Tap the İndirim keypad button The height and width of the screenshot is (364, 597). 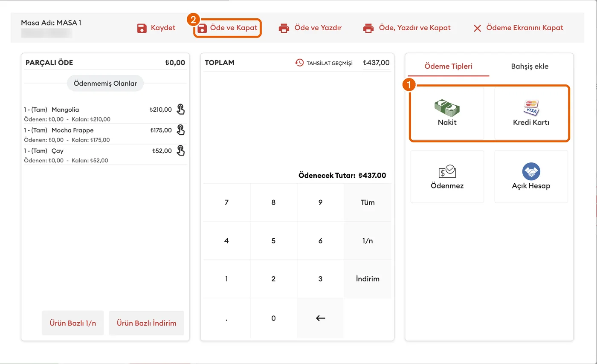pos(368,279)
